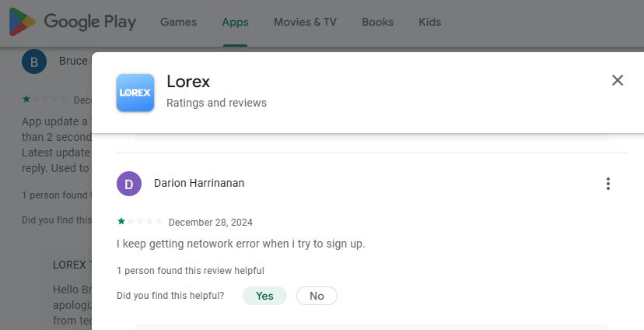The width and height of the screenshot is (644, 330).
Task: Click the reviewer name Darion Harrinanan
Action: pos(199,183)
